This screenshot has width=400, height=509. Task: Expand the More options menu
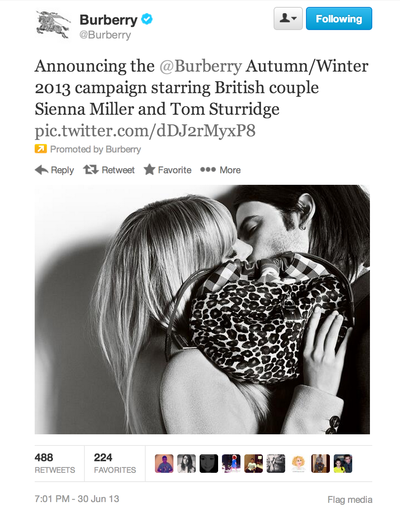pyautogui.click(x=220, y=170)
